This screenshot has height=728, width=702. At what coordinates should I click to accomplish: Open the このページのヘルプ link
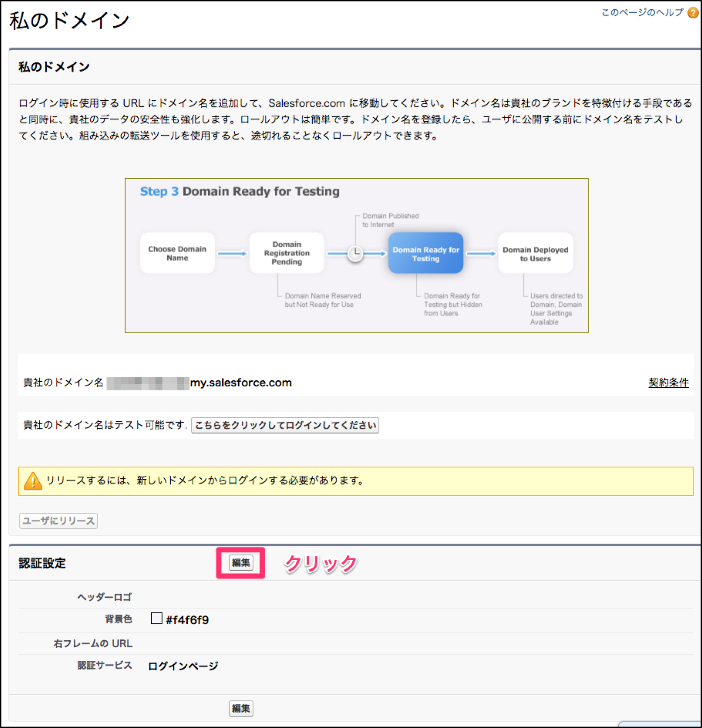point(642,13)
